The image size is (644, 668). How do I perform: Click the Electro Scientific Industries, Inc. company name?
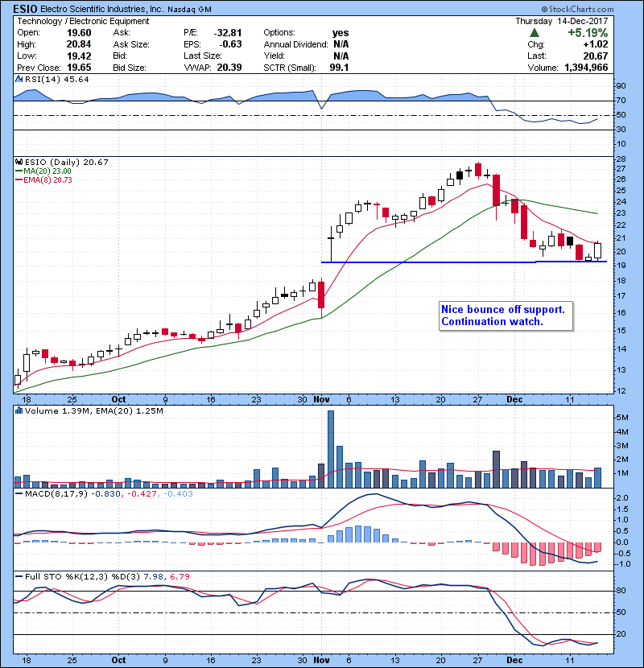(x=102, y=9)
